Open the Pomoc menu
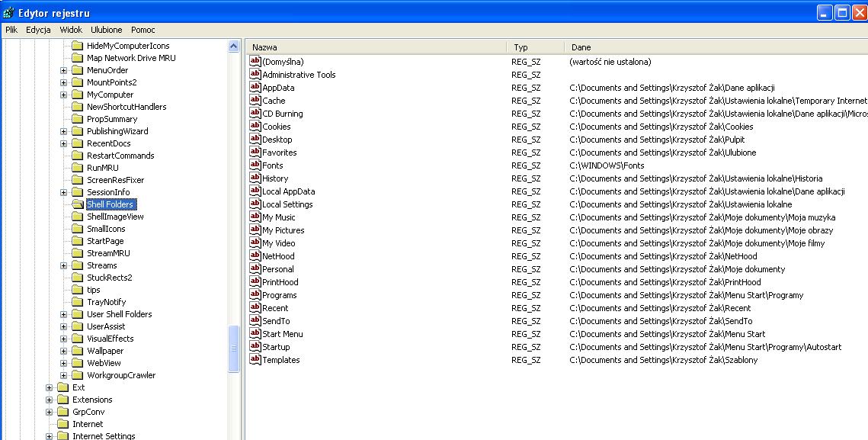The height and width of the screenshot is (440, 868). click(x=143, y=30)
